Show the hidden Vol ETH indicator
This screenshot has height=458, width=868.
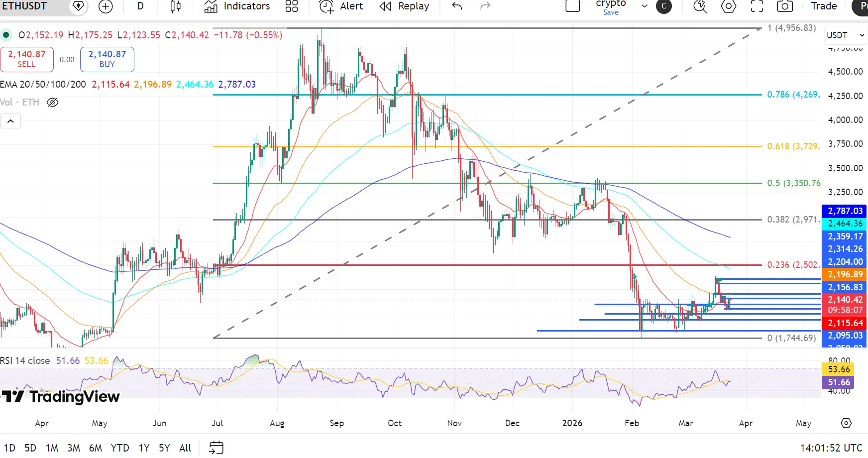click(52, 103)
